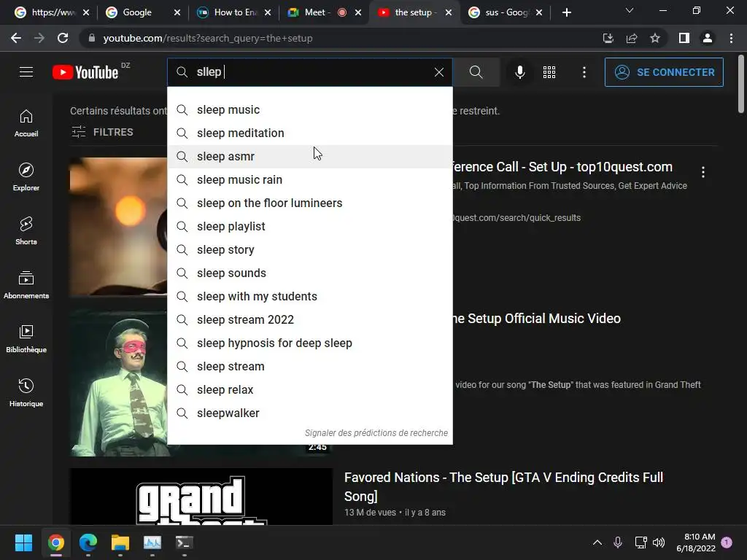Viewport: 747px width, 560px height.
Task: Pick "sleep relax" suggestion
Action: (310, 389)
